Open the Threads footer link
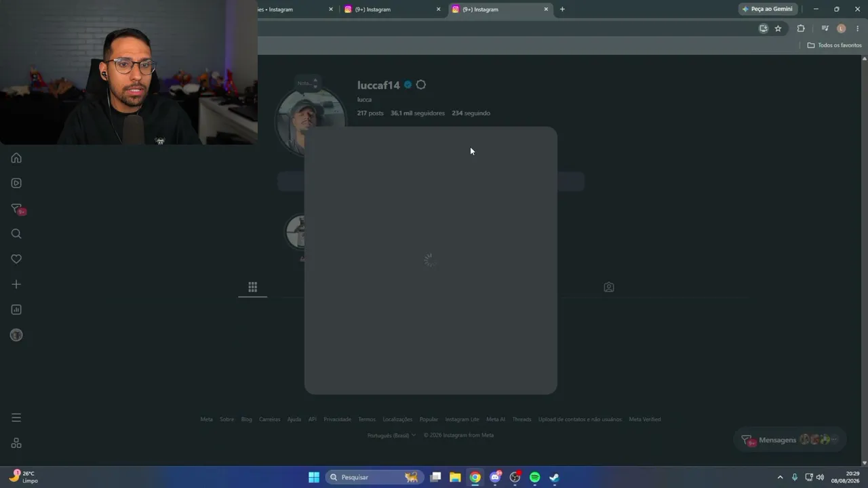Viewport: 868px width, 488px height. (521, 420)
